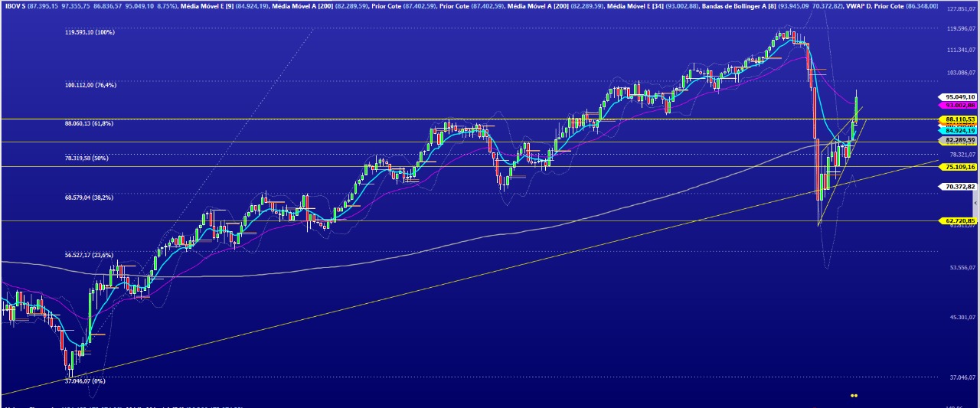
Task: Click the 119.593,10 (100%) Fibonacci label
Action: pos(90,33)
